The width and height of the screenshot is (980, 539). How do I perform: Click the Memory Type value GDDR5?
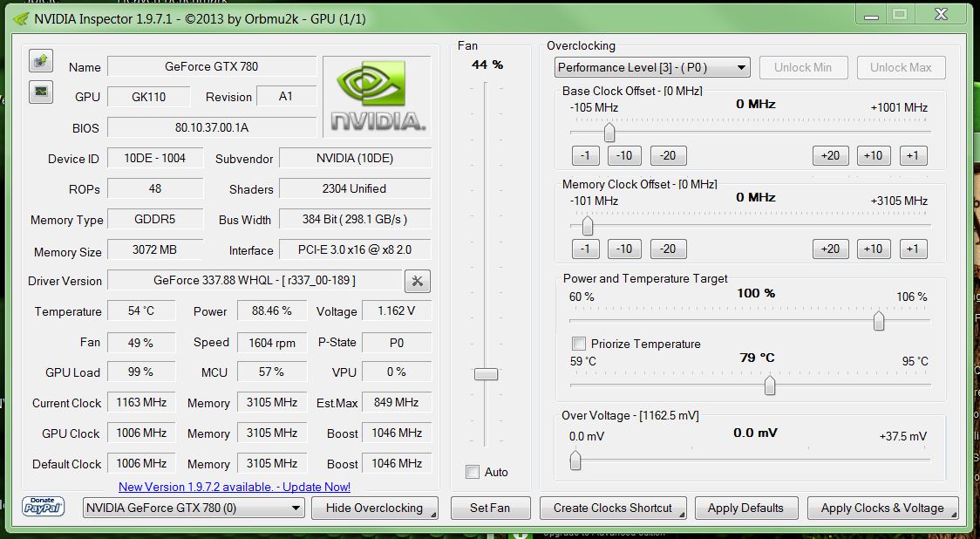pyautogui.click(x=155, y=220)
